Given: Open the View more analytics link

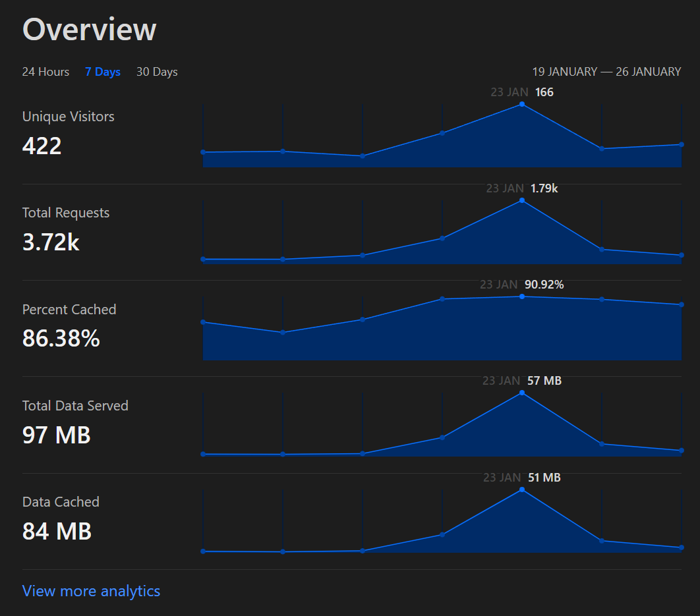Looking at the screenshot, I should click(91, 591).
